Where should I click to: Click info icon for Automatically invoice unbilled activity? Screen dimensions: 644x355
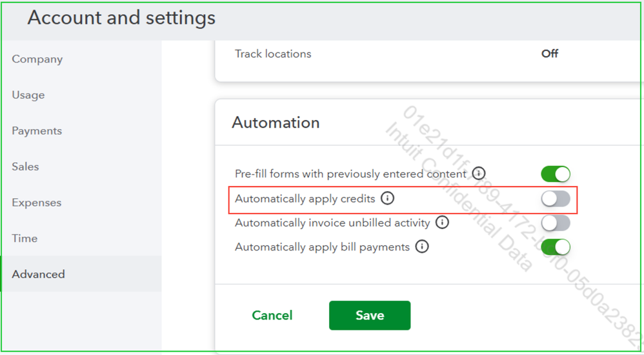442,223
